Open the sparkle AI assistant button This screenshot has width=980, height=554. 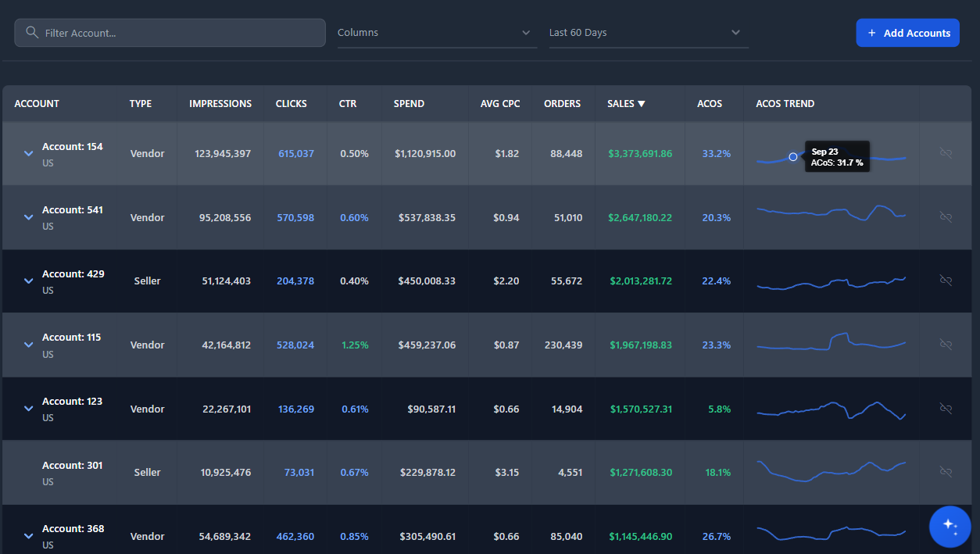click(950, 526)
